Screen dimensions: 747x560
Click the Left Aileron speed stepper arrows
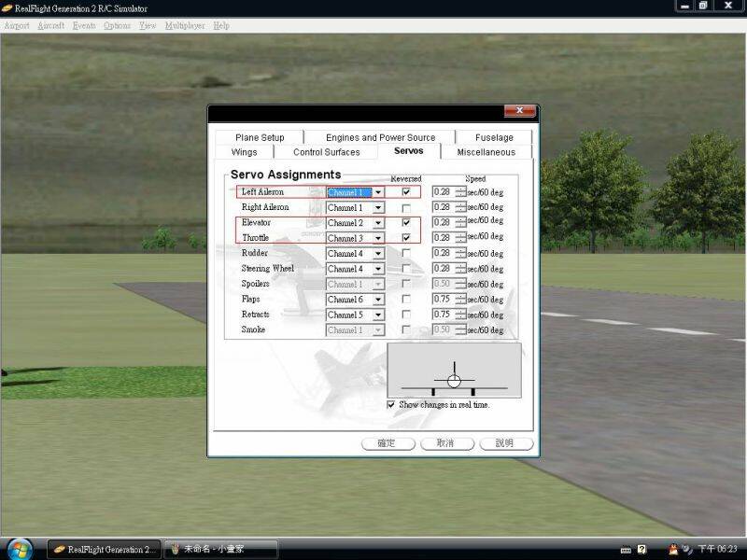(460, 192)
